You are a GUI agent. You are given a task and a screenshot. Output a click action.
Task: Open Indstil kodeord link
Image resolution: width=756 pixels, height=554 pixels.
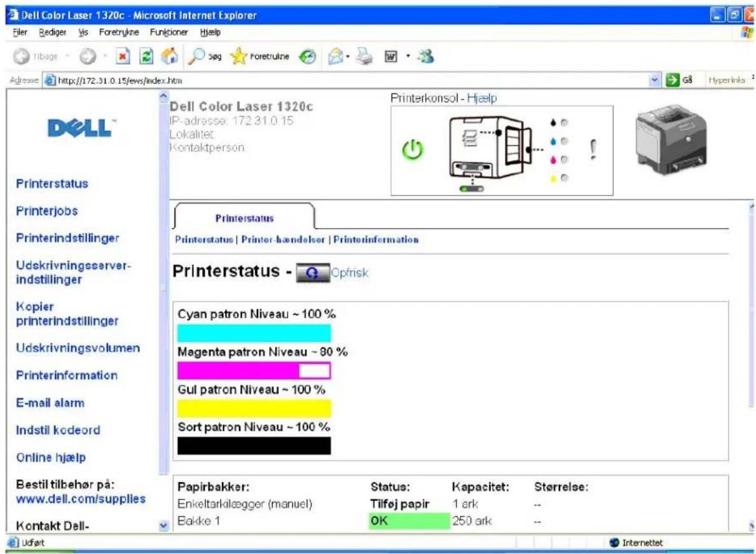(58, 430)
